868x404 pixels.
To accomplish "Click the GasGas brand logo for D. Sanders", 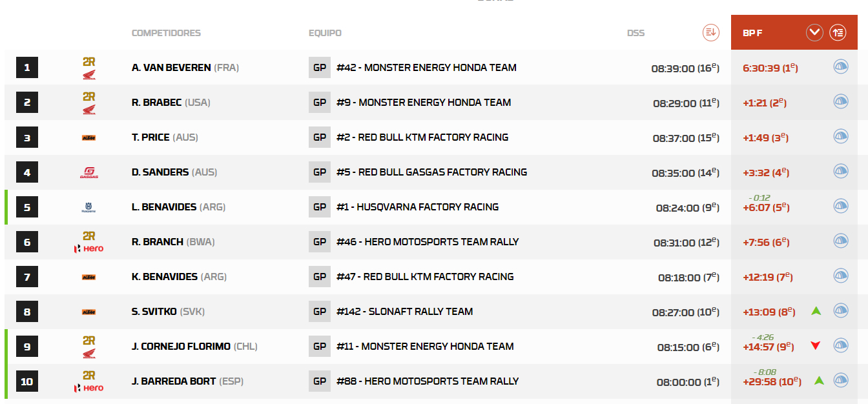I will click(88, 172).
